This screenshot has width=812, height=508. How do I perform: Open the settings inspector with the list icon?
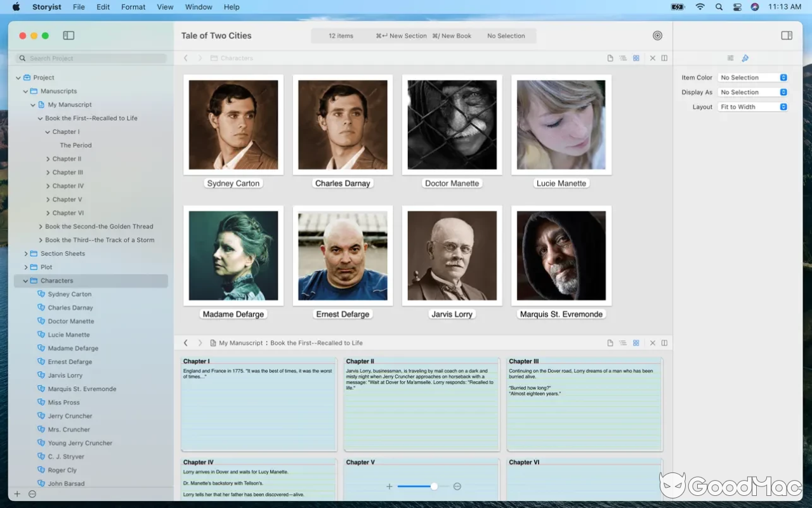click(x=730, y=58)
